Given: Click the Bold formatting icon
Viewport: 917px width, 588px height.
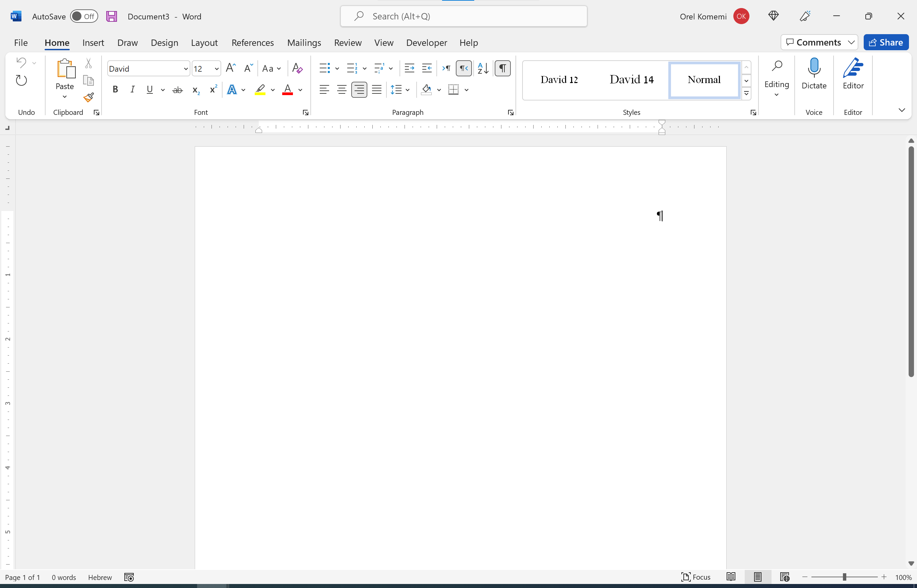Looking at the screenshot, I should [x=114, y=89].
